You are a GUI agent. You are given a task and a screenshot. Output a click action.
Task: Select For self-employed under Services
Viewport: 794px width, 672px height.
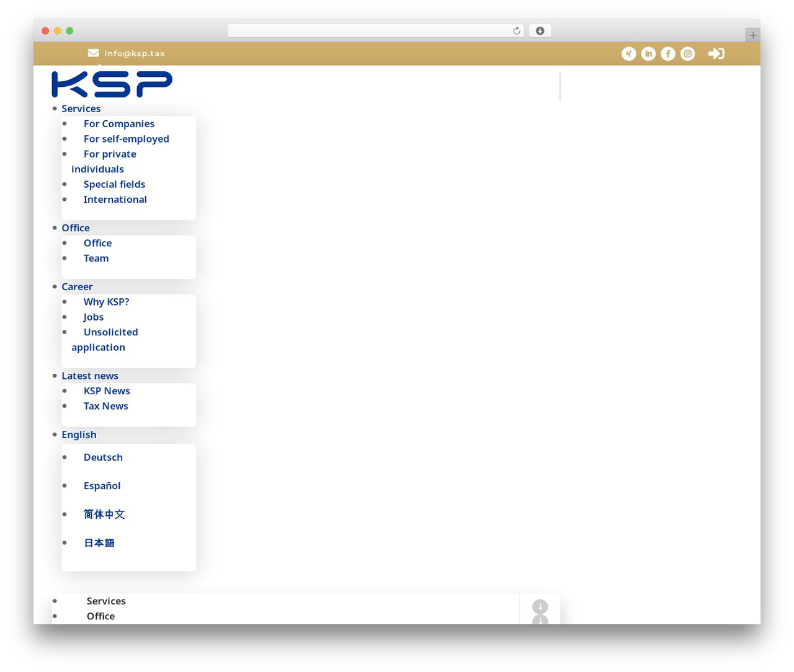[127, 139]
